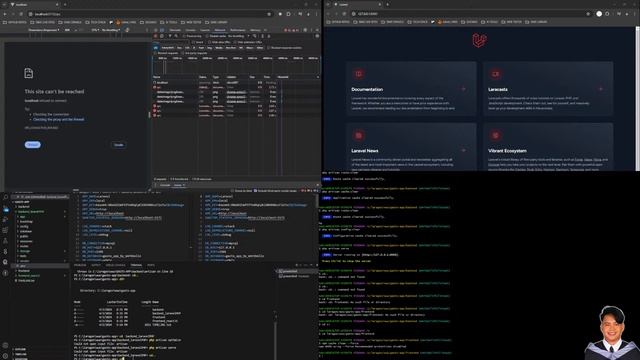Click the red Laravel logo
This screenshot has width=640, height=360.
pyautogui.click(x=480, y=40)
